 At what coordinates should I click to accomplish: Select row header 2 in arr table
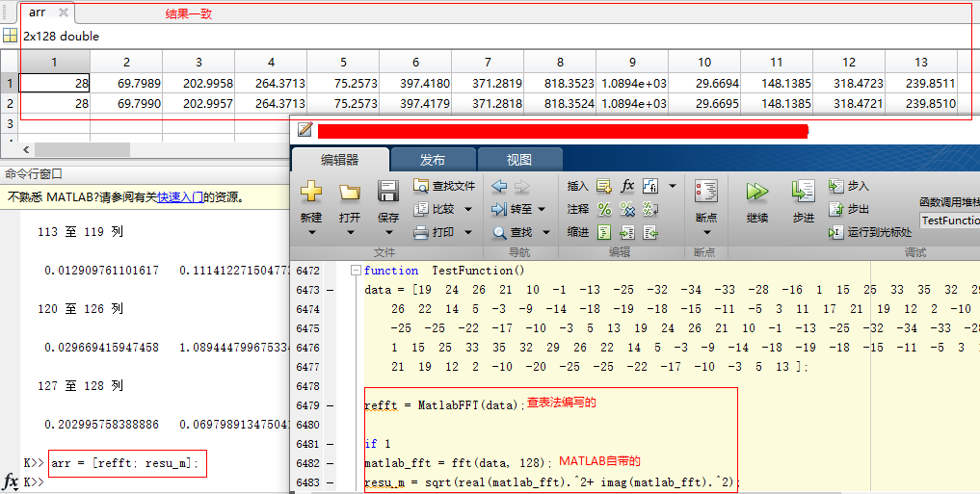(x=10, y=103)
